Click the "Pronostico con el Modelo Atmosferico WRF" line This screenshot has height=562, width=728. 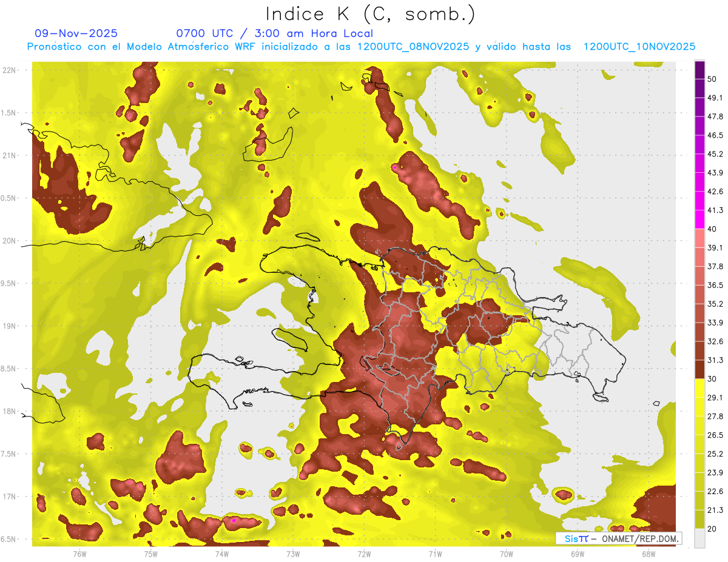point(361,47)
